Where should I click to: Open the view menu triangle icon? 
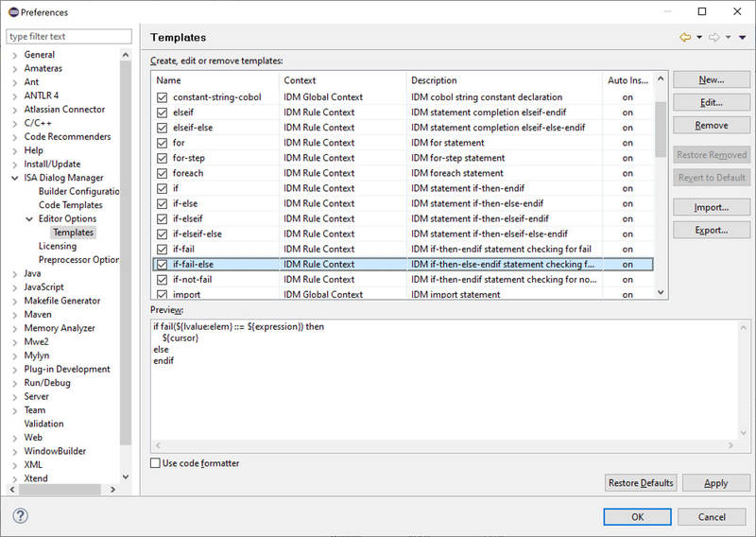pyautogui.click(x=743, y=38)
